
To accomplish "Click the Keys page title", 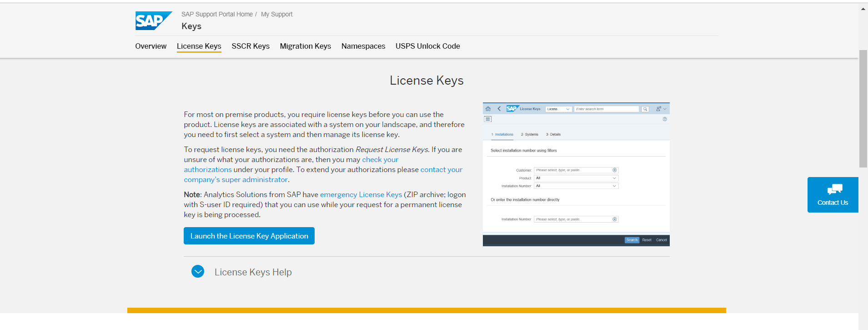I will point(191,26).
